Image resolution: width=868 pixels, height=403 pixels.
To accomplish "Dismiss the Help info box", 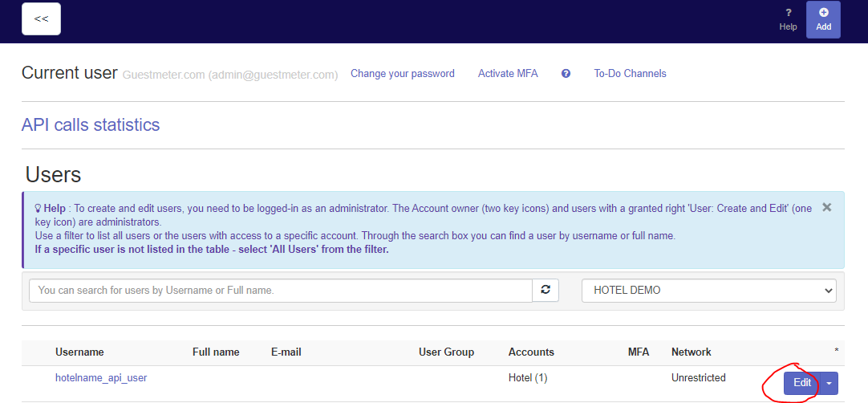I will [x=827, y=207].
